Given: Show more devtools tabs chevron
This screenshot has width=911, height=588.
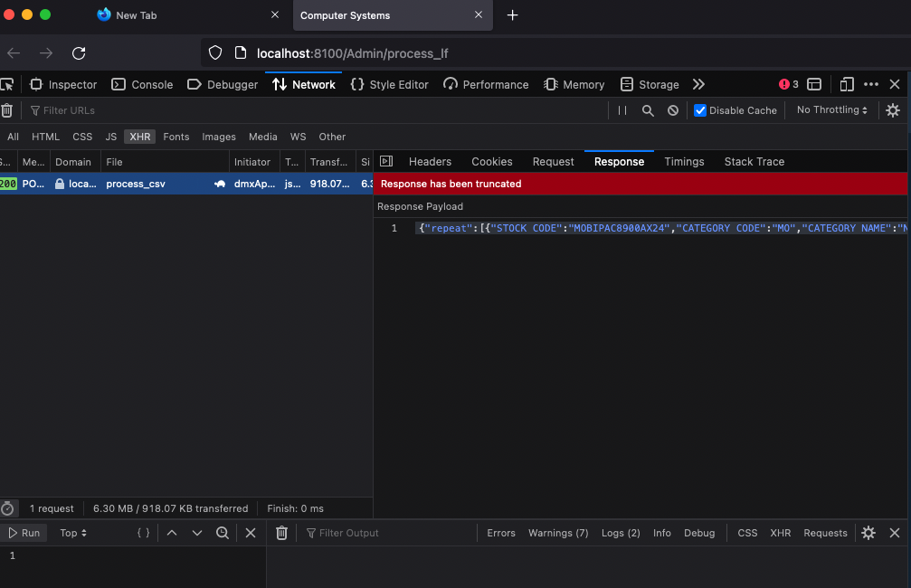Looking at the screenshot, I should 698,85.
